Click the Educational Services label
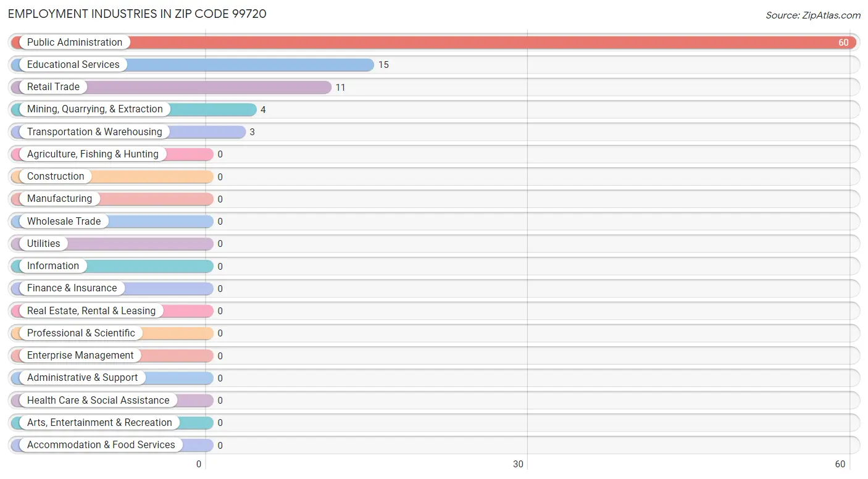Viewport: 868px width, 479px height. [73, 64]
